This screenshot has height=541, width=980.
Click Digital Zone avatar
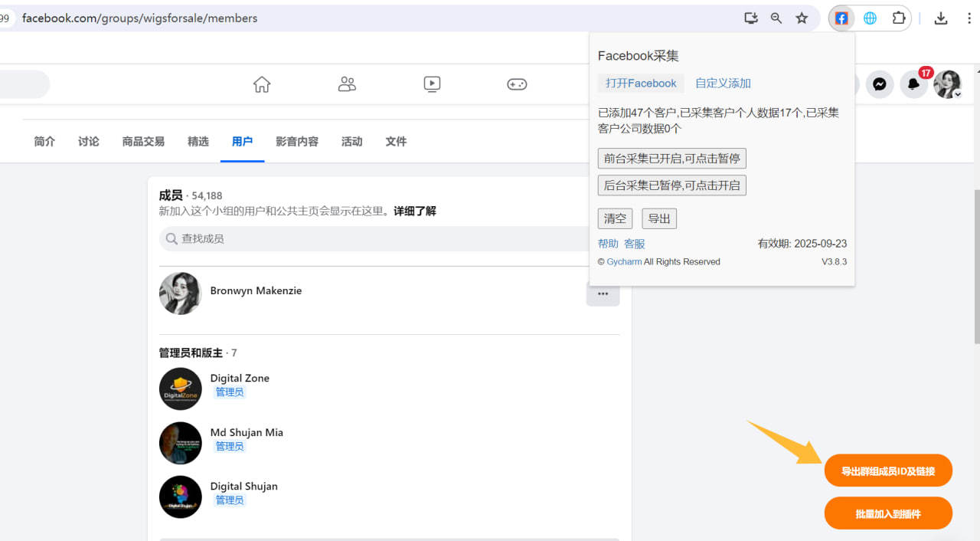[181, 389]
